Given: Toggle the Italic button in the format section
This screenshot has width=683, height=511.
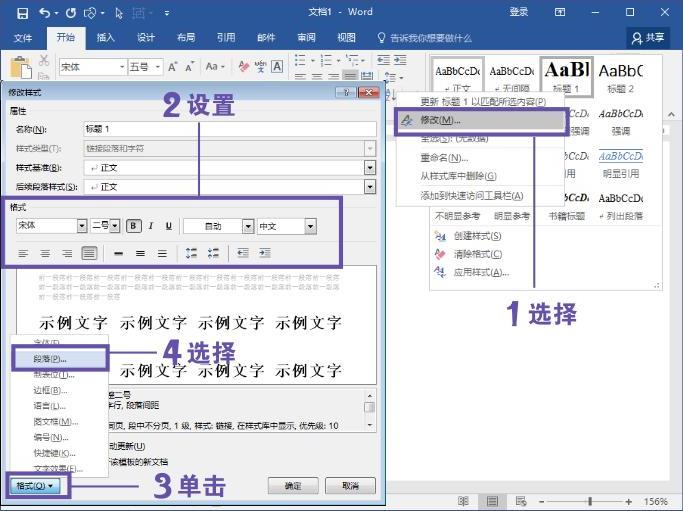Looking at the screenshot, I should tap(151, 226).
